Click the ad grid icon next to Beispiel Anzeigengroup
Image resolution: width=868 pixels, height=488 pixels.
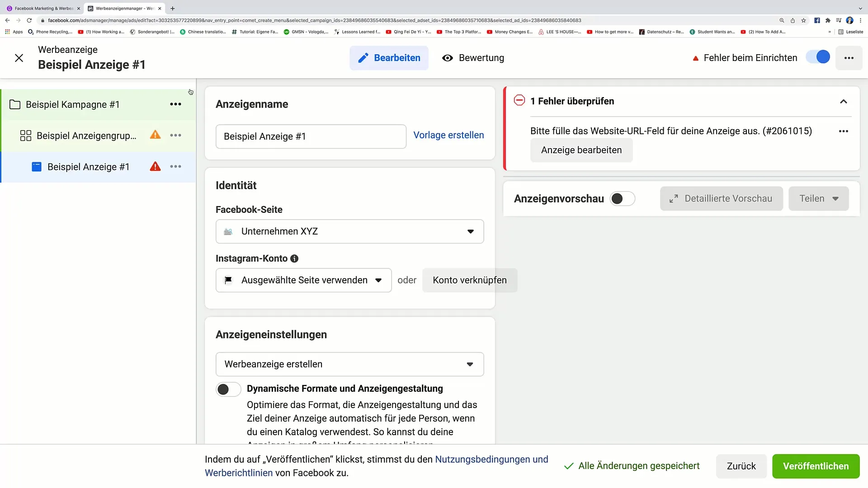pos(24,135)
